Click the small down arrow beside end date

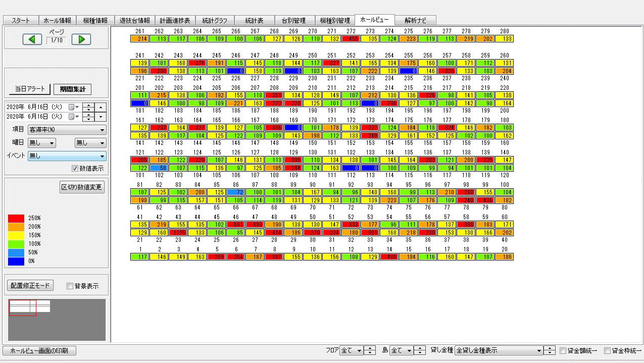pyautogui.click(x=101, y=117)
